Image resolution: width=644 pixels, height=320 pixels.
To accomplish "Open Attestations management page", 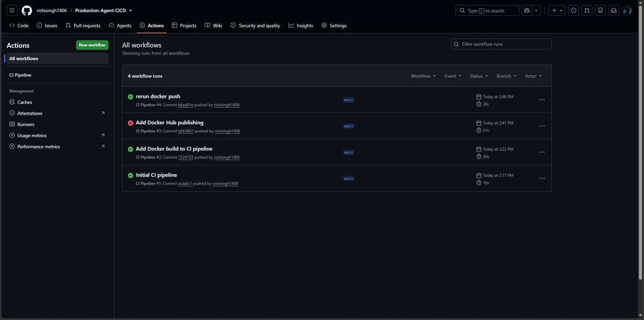I will coord(57,113).
